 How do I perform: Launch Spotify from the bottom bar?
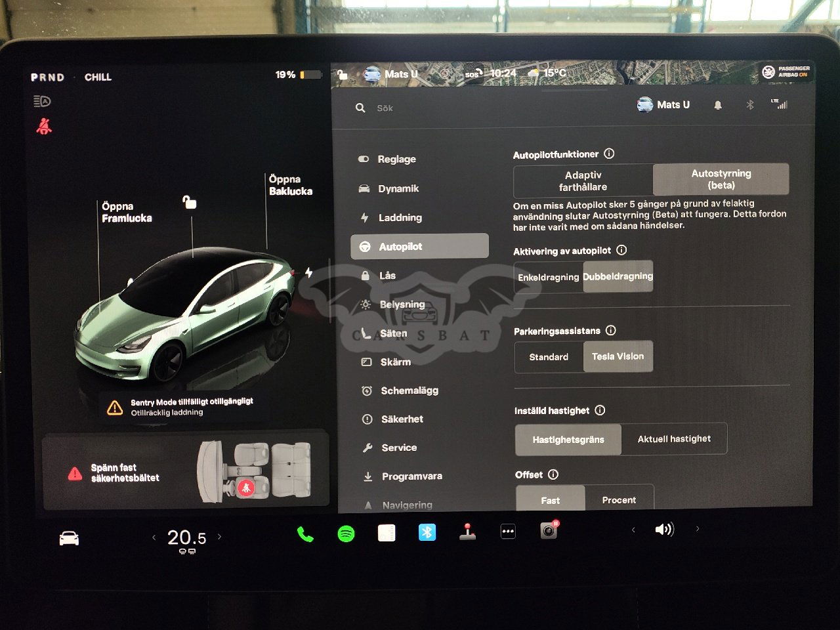tap(346, 534)
